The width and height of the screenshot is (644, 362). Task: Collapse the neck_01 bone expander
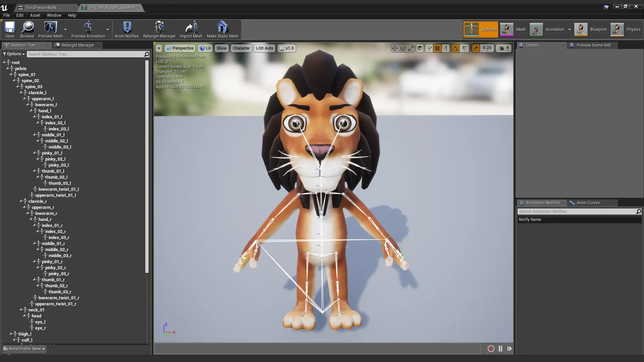click(21, 310)
